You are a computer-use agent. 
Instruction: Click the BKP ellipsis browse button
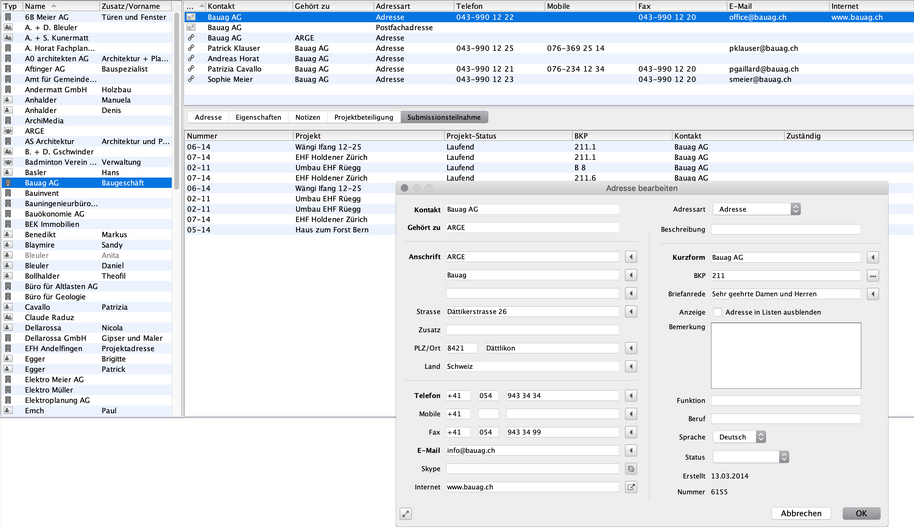pos(872,276)
